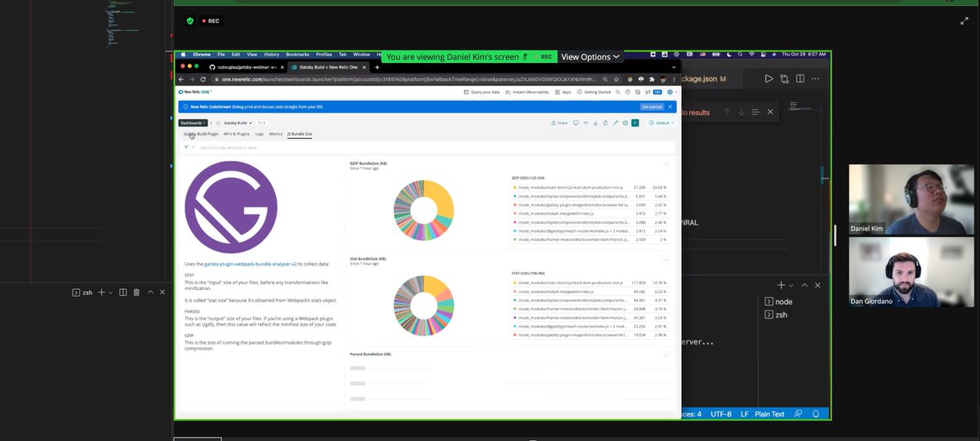Open dashboard settings gear icon
Image resolution: width=980 pixels, height=441 pixels.
pos(626,122)
